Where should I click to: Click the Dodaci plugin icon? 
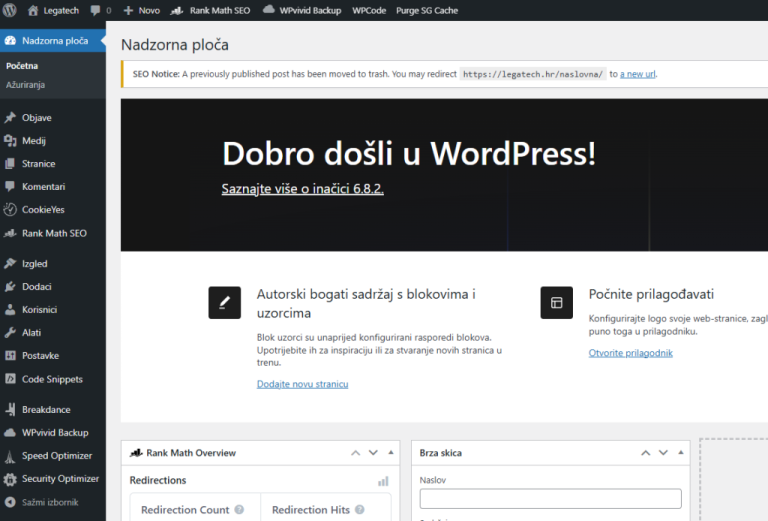(10, 286)
